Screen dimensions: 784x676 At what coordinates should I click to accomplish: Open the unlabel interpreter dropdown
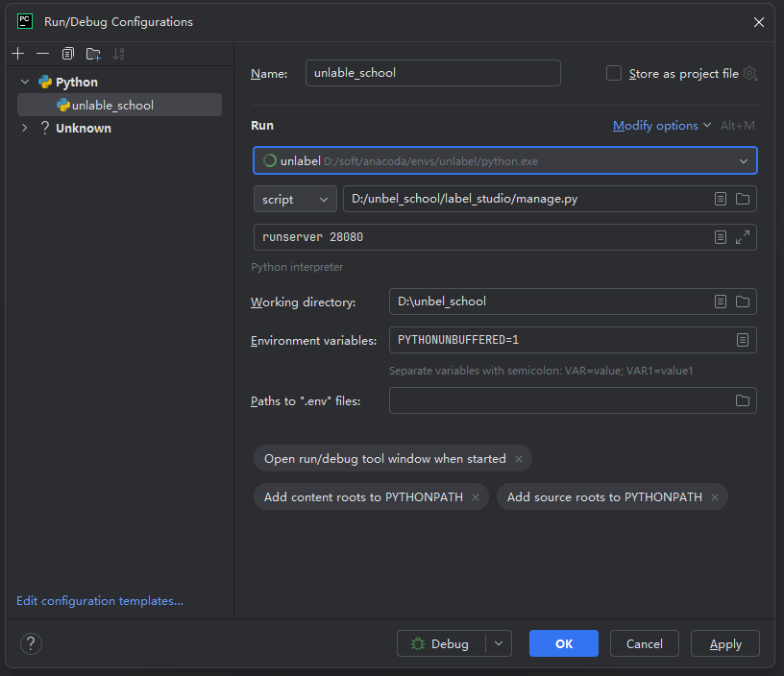tap(505, 161)
